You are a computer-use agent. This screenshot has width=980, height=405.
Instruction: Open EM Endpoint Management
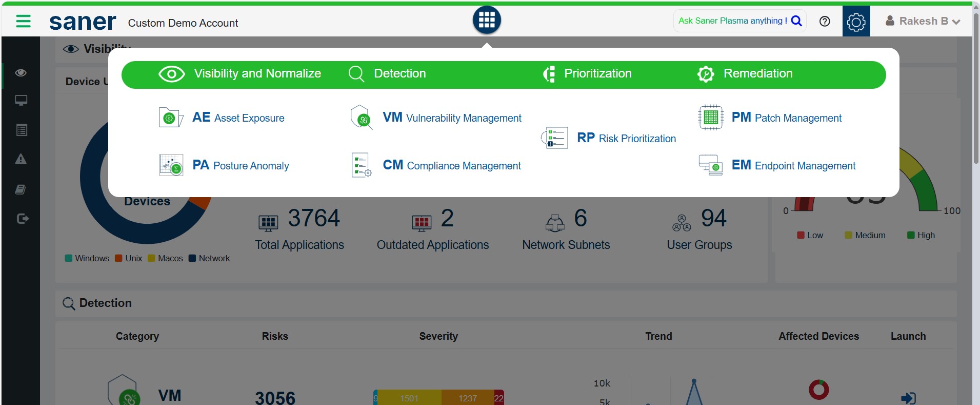[x=793, y=165]
